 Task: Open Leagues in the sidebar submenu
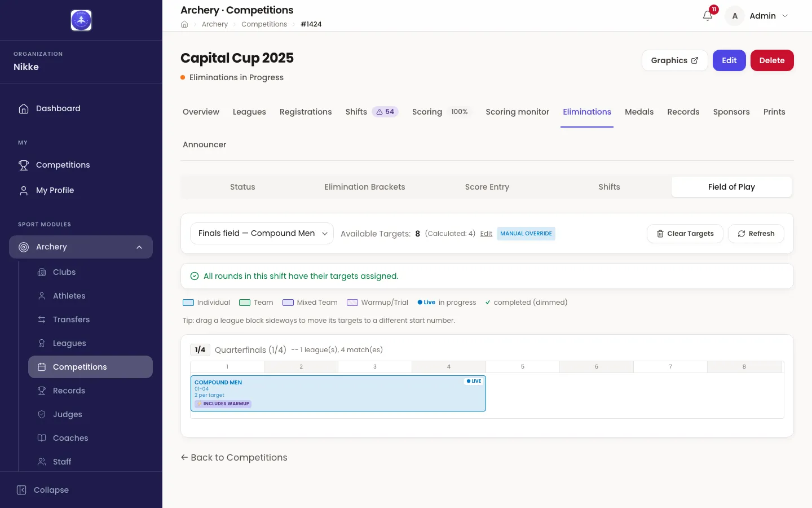(90, 343)
